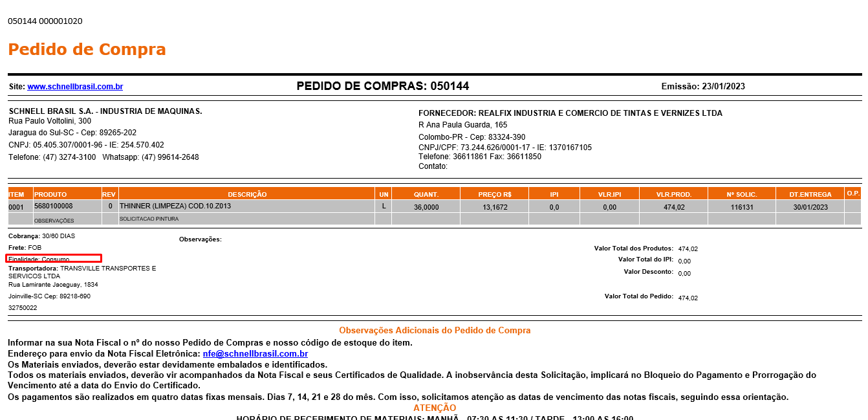
Task: Click the VLR.PROD. column header
Action: click(x=673, y=194)
